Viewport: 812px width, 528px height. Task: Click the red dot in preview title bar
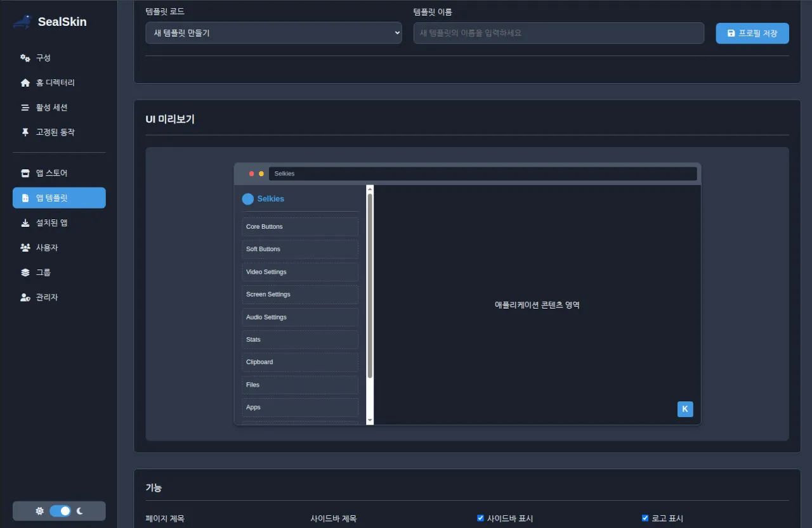(252, 174)
